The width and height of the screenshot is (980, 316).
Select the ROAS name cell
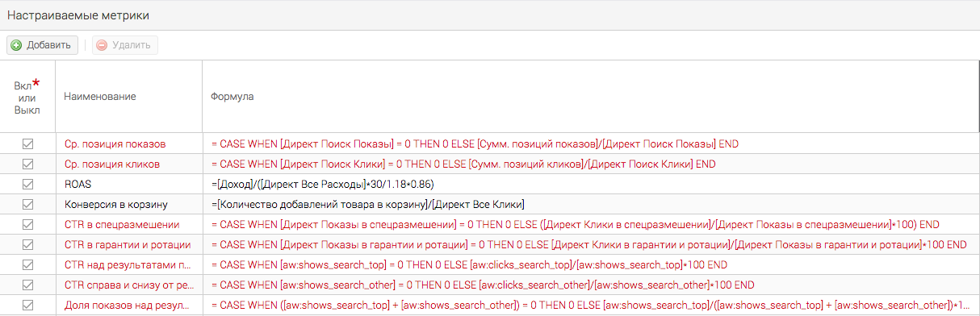[x=128, y=184]
